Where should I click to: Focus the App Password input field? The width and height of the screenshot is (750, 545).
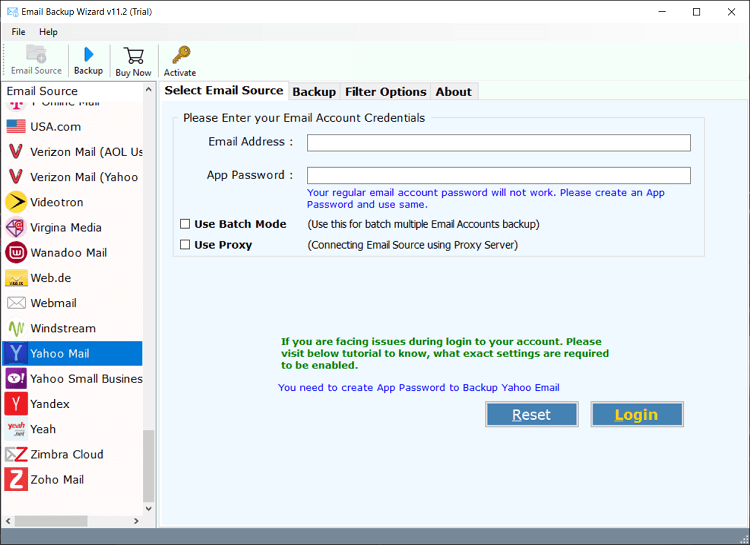coord(499,175)
